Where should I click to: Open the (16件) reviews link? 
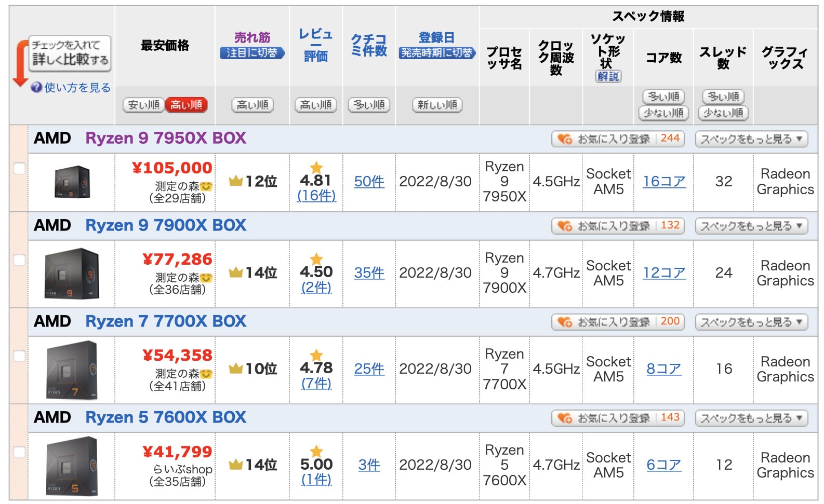click(x=316, y=196)
